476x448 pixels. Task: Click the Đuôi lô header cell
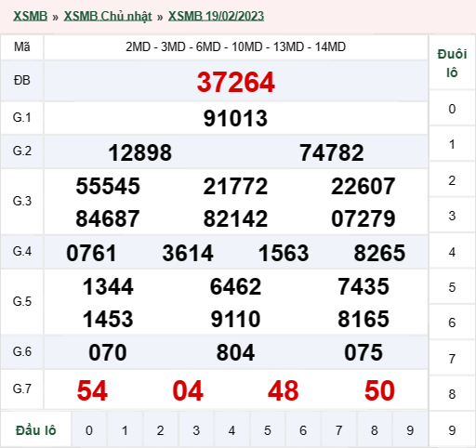452,63
